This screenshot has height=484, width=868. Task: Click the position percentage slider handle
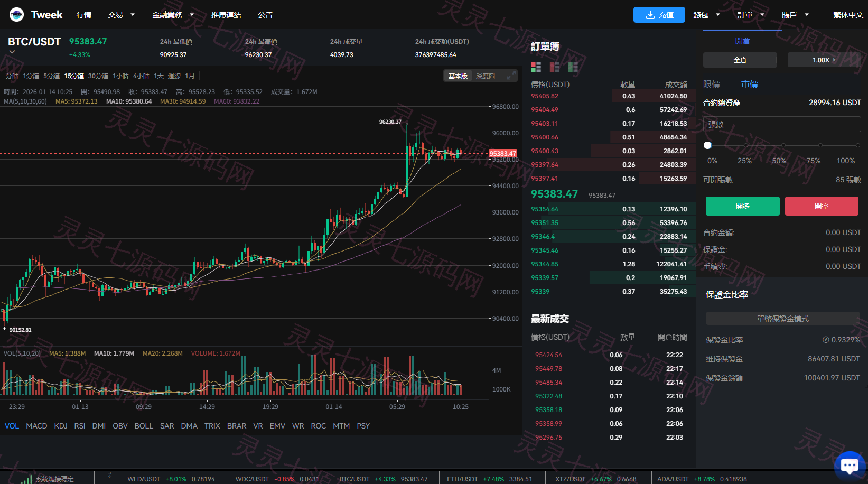tap(708, 145)
